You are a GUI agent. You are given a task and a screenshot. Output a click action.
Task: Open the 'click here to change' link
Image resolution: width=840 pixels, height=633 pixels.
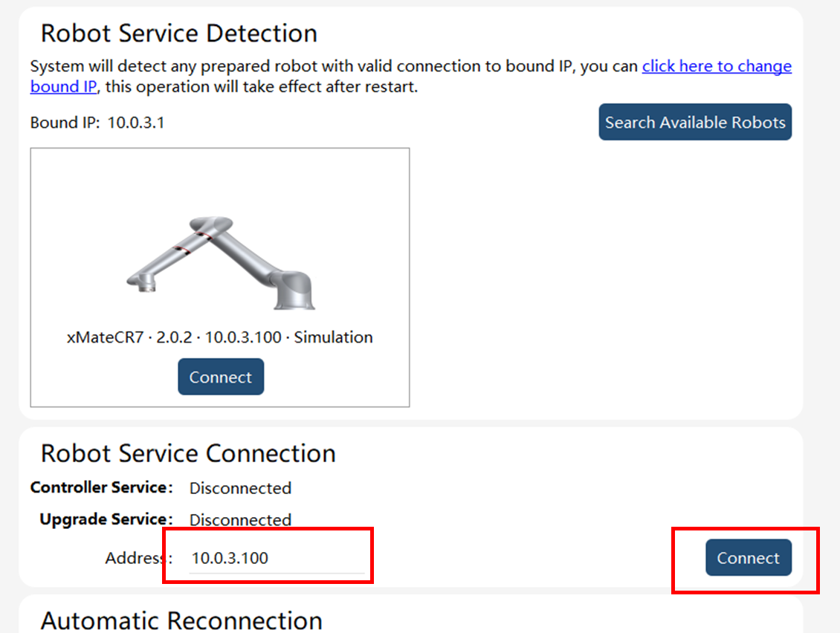point(717,66)
